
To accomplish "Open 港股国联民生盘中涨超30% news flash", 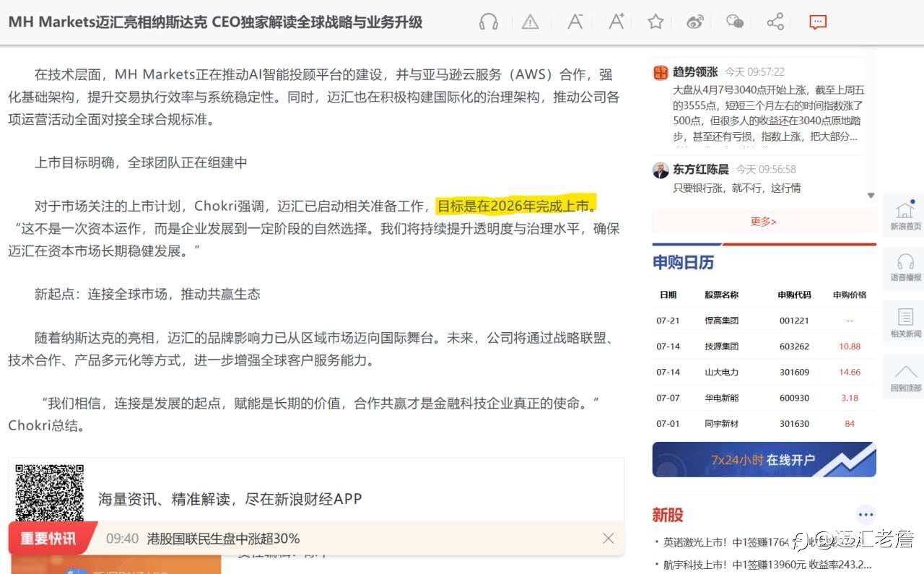I will point(223,539).
